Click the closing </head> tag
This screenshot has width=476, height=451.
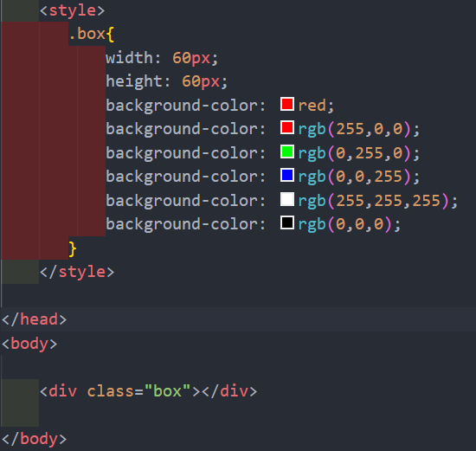tap(35, 319)
